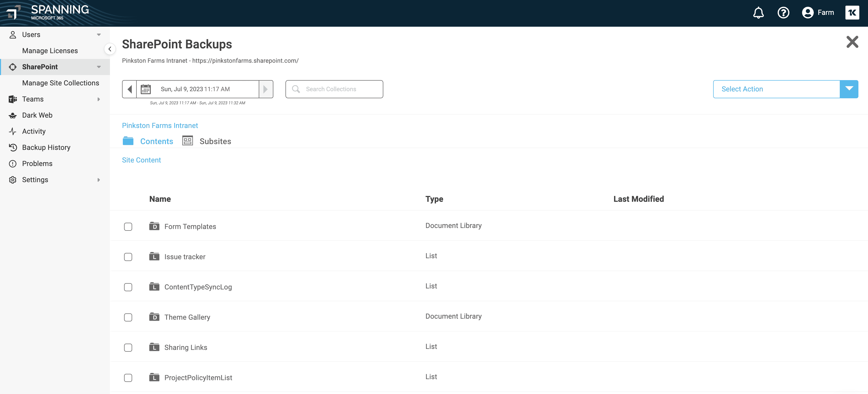Click the Theme Gallery document library icon
Screen dimensions: 868x394
[154, 317]
